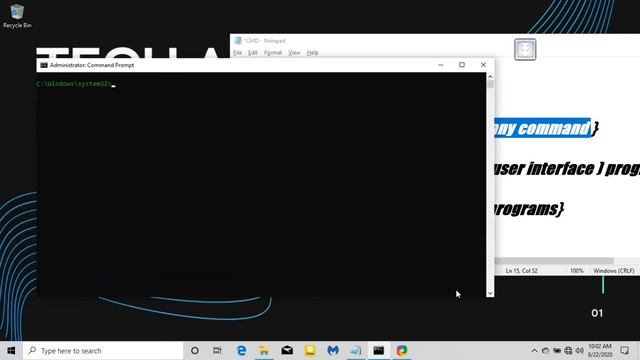The height and width of the screenshot is (360, 640).
Task: Click Command Prompt scrollbar up arrow
Action: (x=490, y=76)
